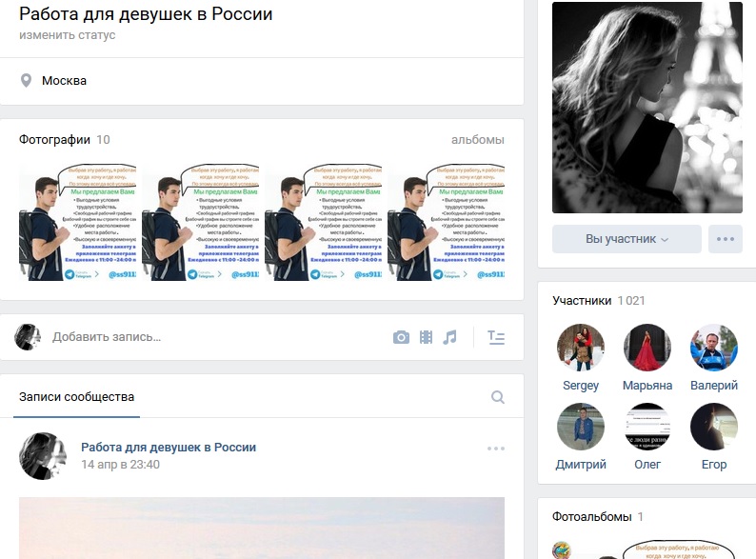This screenshot has width=756, height=559.
Task: Open the Участники members list
Action: (582, 301)
